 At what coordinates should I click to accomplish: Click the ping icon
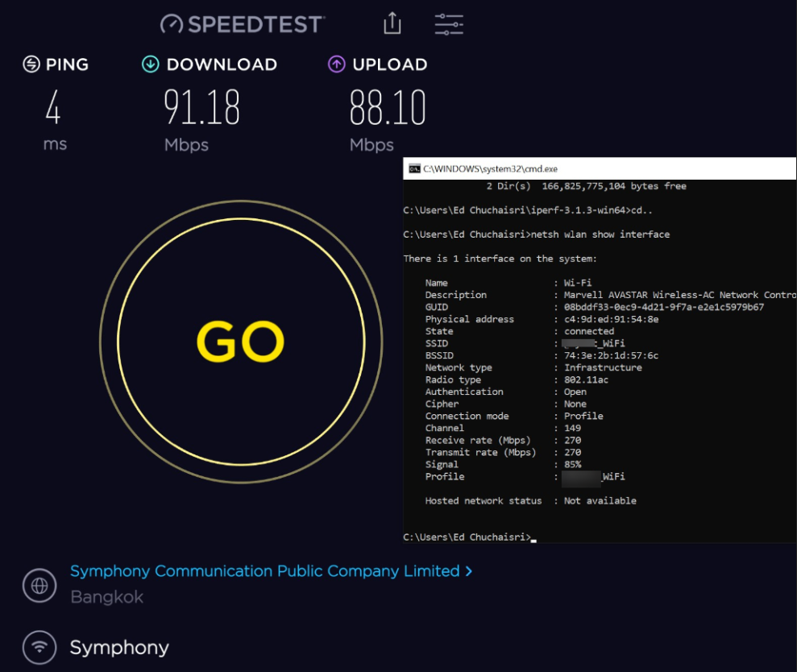(x=31, y=64)
